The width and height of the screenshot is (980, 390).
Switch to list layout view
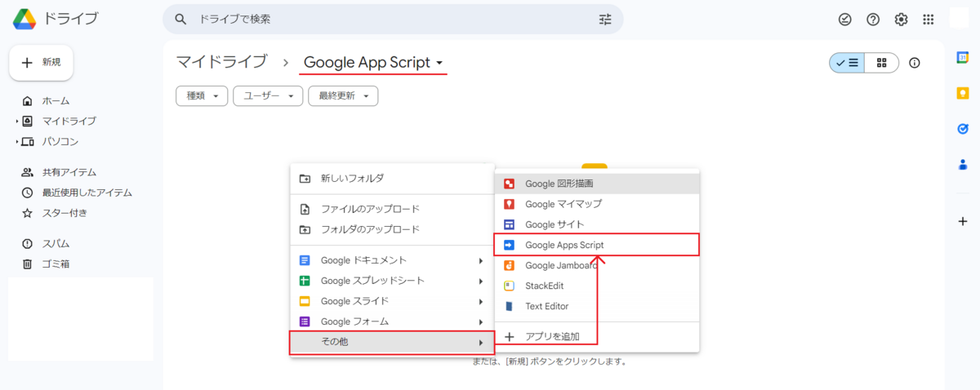847,63
